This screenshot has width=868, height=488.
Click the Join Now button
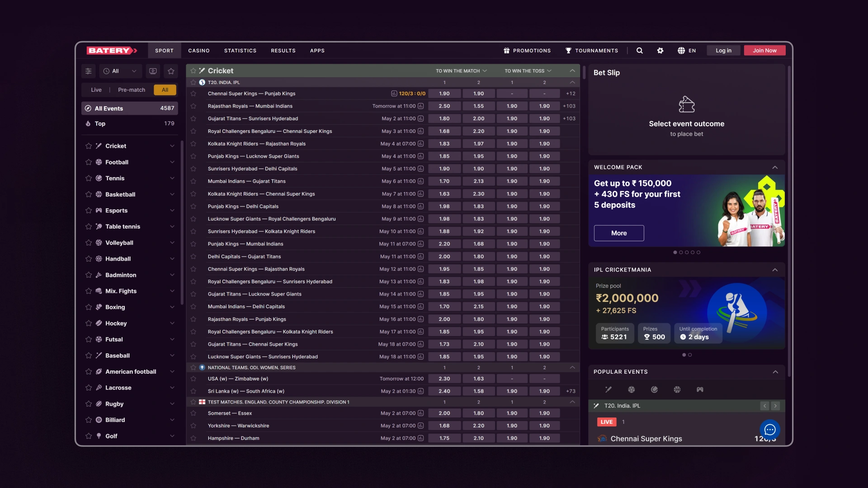coord(764,51)
